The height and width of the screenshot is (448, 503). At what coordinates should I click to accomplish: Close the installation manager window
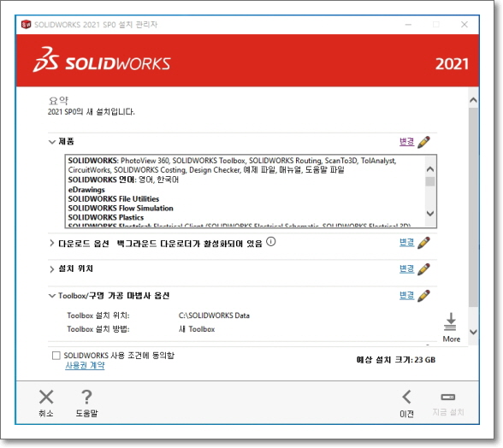[465, 25]
